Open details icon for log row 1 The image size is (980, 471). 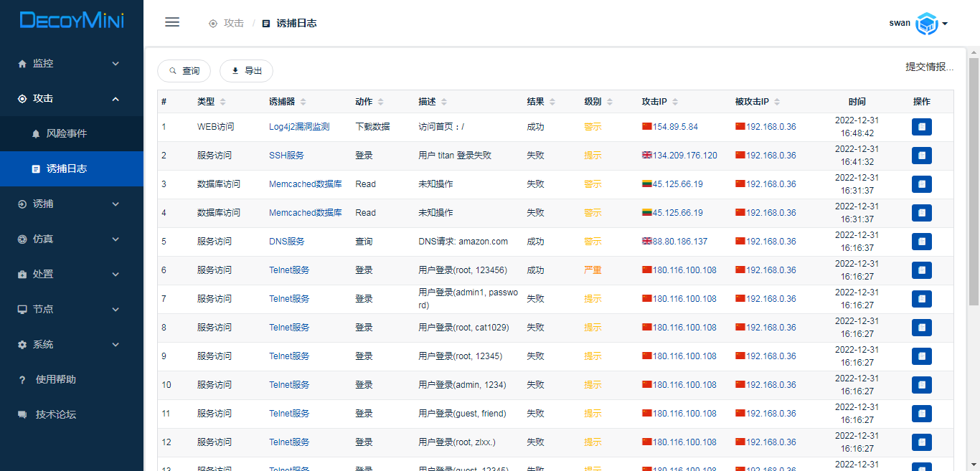pyautogui.click(x=922, y=127)
